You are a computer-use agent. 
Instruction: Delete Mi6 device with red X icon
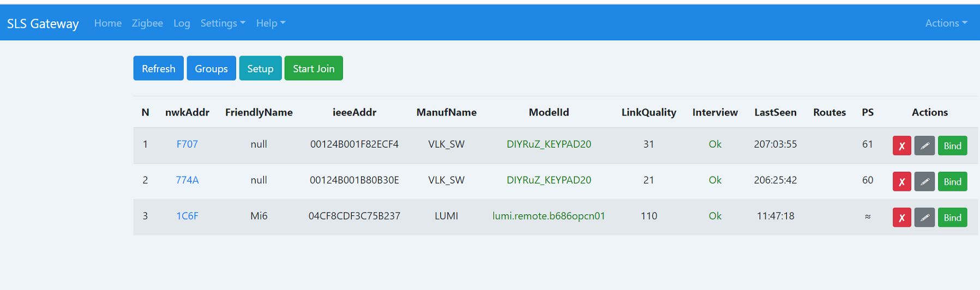(x=901, y=217)
